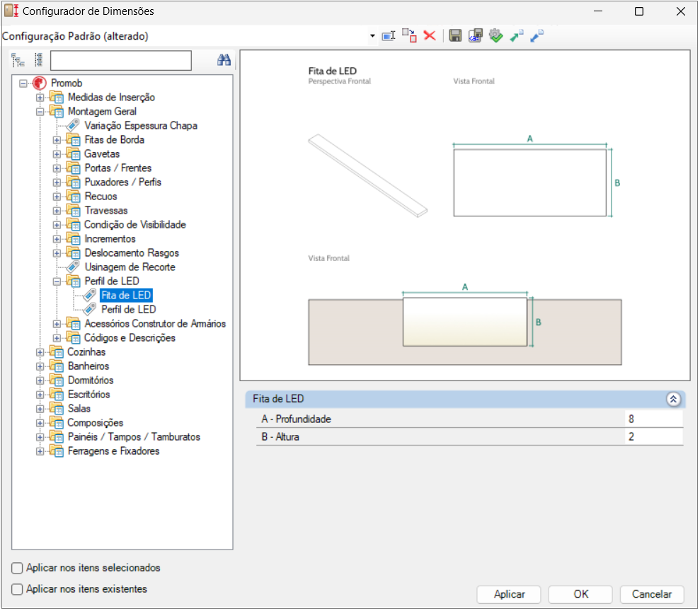Image resolution: width=700 pixels, height=616 pixels.
Task: Select Usinagem de Recorte in tree
Action: click(130, 267)
